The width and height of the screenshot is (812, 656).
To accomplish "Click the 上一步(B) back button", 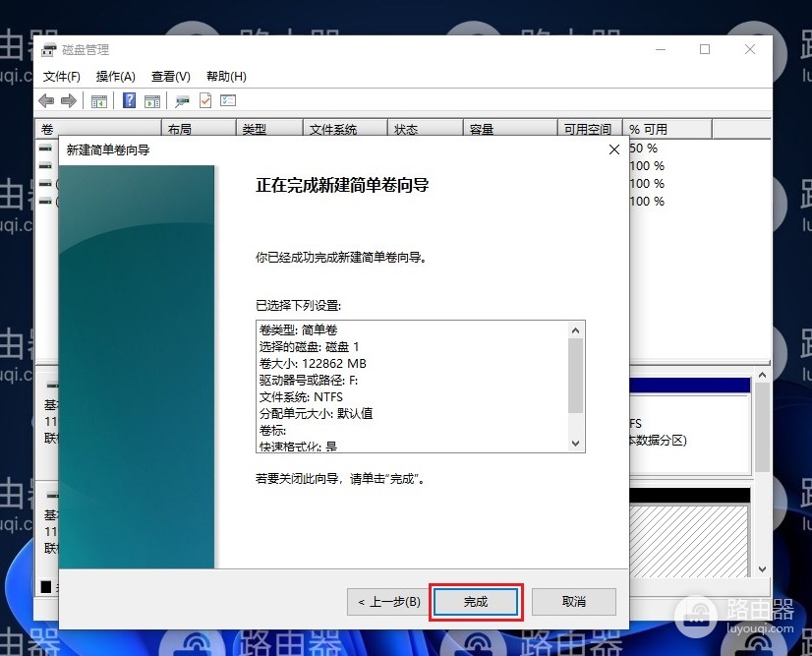I will [389, 602].
